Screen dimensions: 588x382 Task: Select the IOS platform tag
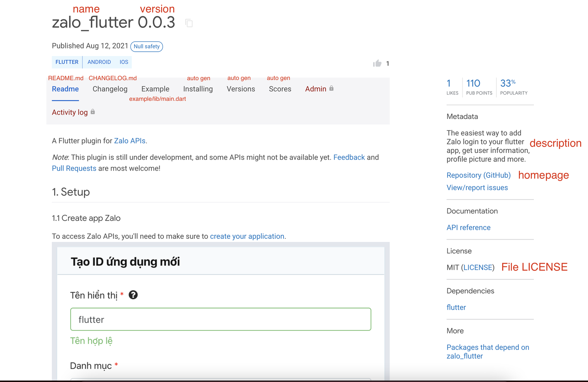[x=124, y=62]
